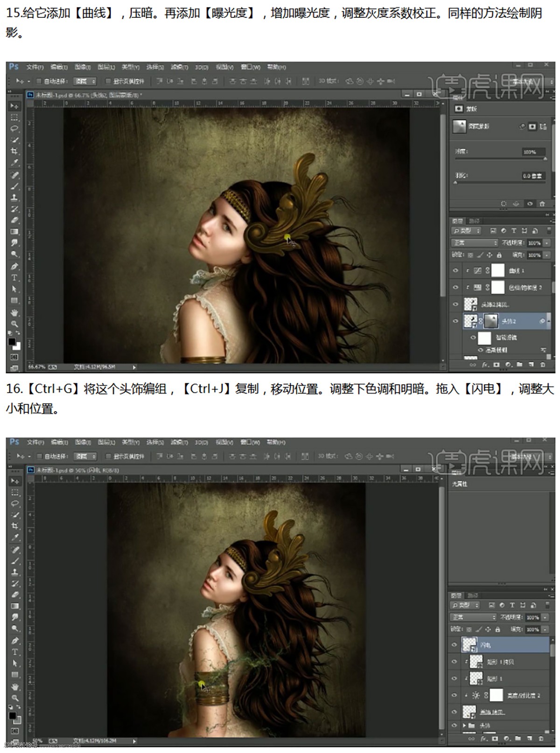
Task: Select the Path Selection tool in lower screenshot
Action: click(15, 663)
